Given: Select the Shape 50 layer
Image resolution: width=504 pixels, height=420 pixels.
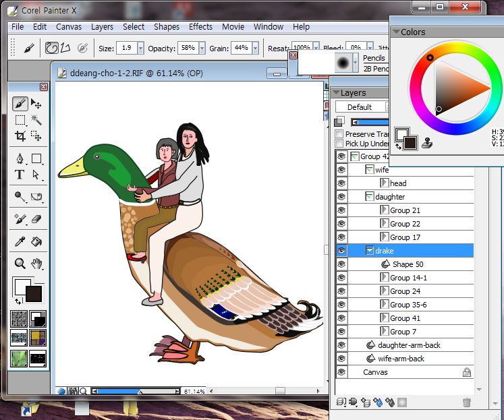Looking at the screenshot, I should tap(408, 264).
